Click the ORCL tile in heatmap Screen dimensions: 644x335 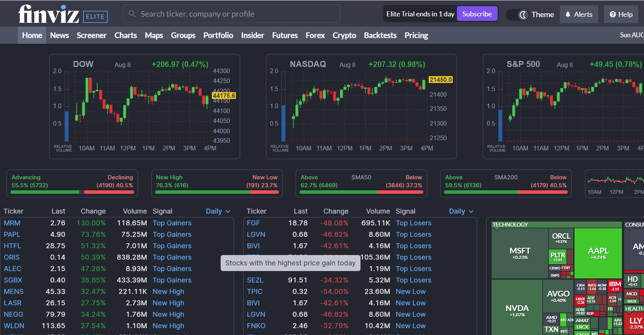coord(561,238)
